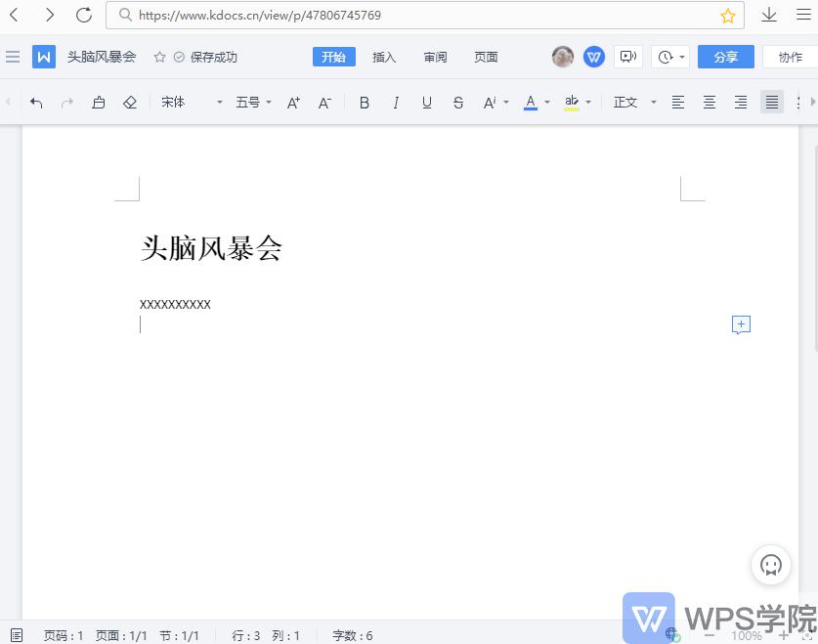Switch to the 插入 ribbon tab
The height and width of the screenshot is (644, 818).
pyautogui.click(x=383, y=57)
